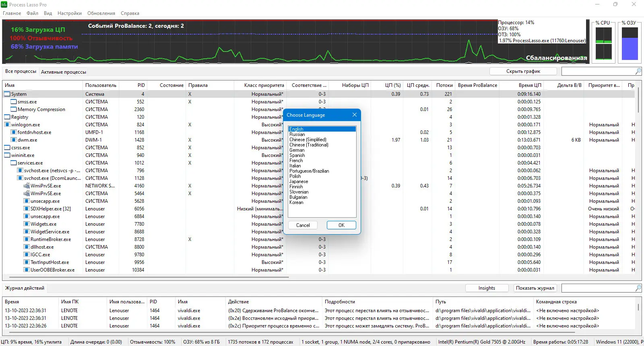Click the Registry process icon

point(7,117)
